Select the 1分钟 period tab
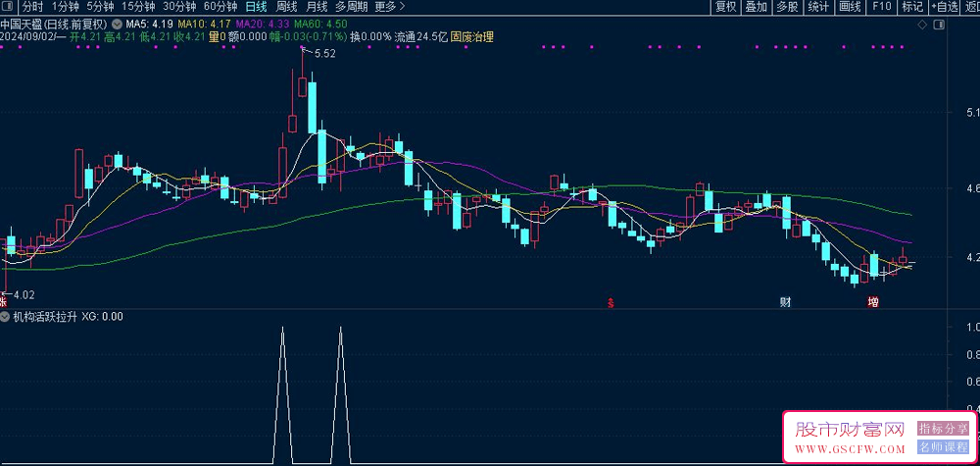 point(65,7)
